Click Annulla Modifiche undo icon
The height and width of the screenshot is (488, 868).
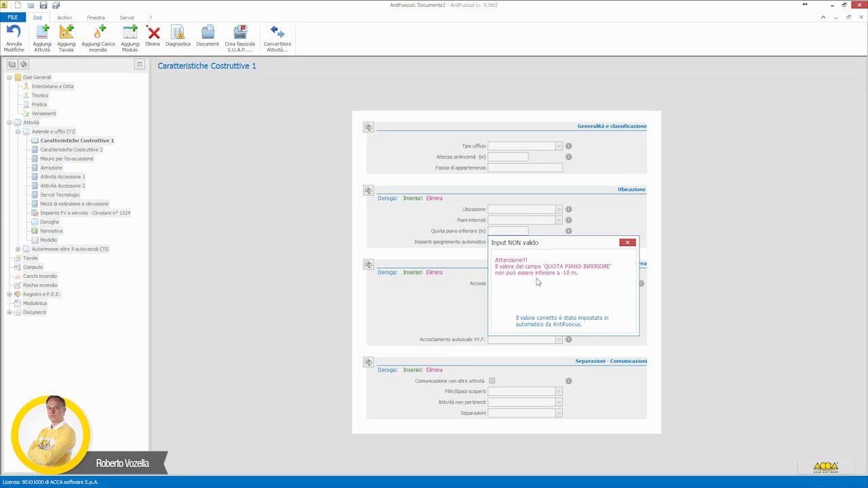(x=14, y=32)
